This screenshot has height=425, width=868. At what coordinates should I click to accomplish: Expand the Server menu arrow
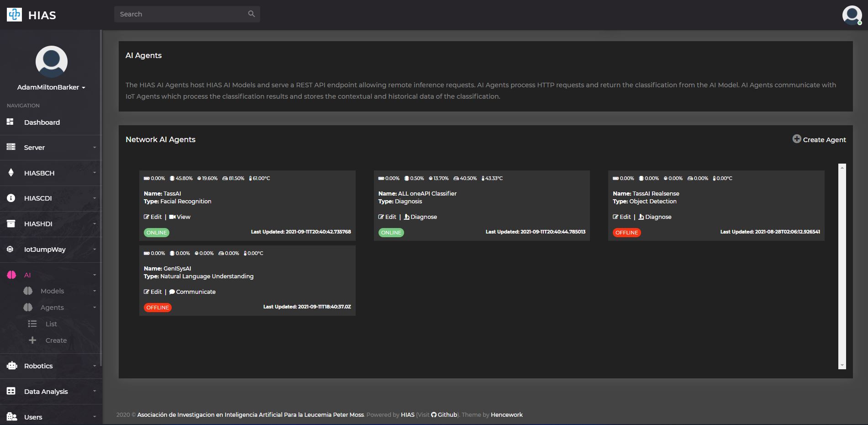(95, 148)
